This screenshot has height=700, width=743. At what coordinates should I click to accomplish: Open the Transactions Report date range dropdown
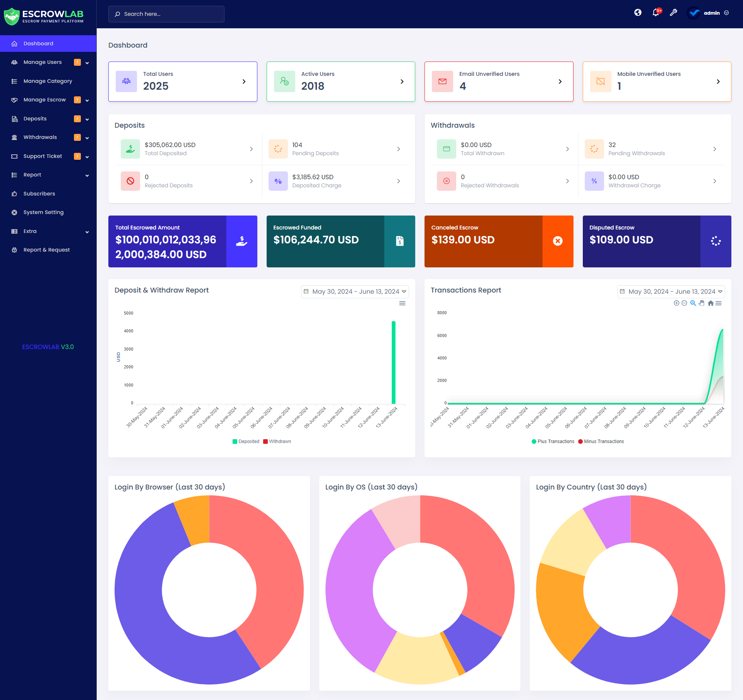(x=671, y=291)
